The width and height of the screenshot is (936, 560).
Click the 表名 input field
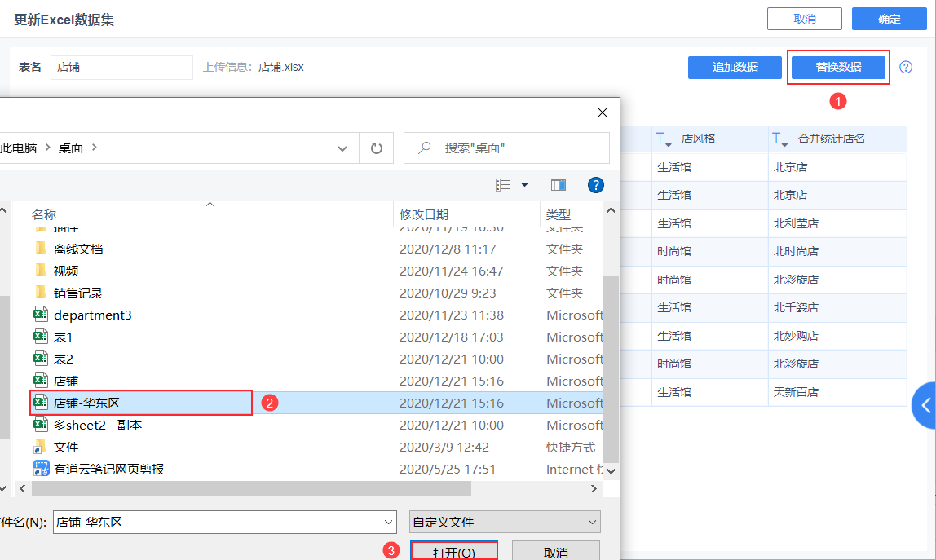[x=121, y=68]
